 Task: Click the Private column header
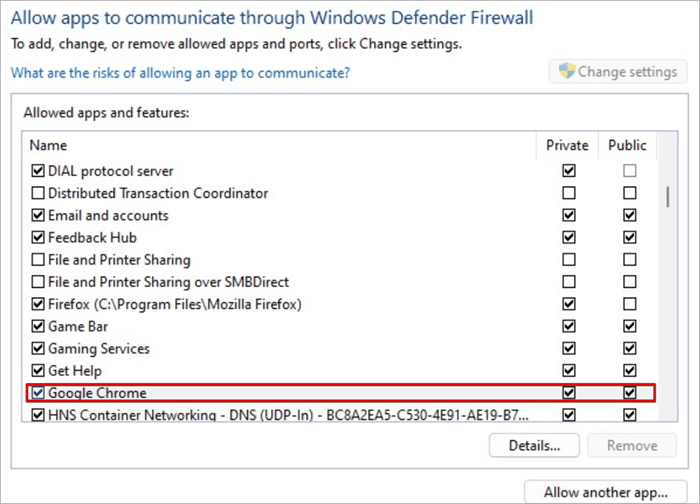[x=567, y=145]
